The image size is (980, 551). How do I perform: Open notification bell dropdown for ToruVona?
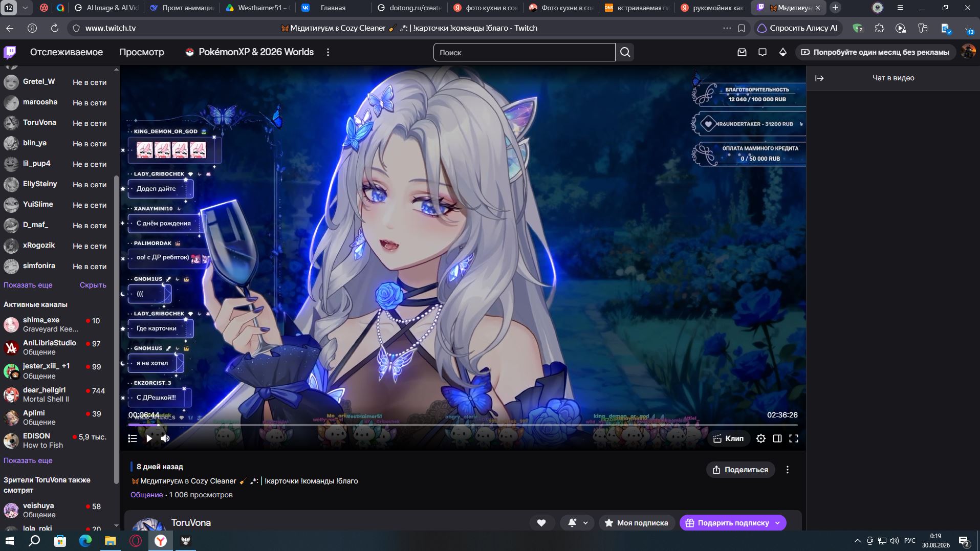pos(578,523)
